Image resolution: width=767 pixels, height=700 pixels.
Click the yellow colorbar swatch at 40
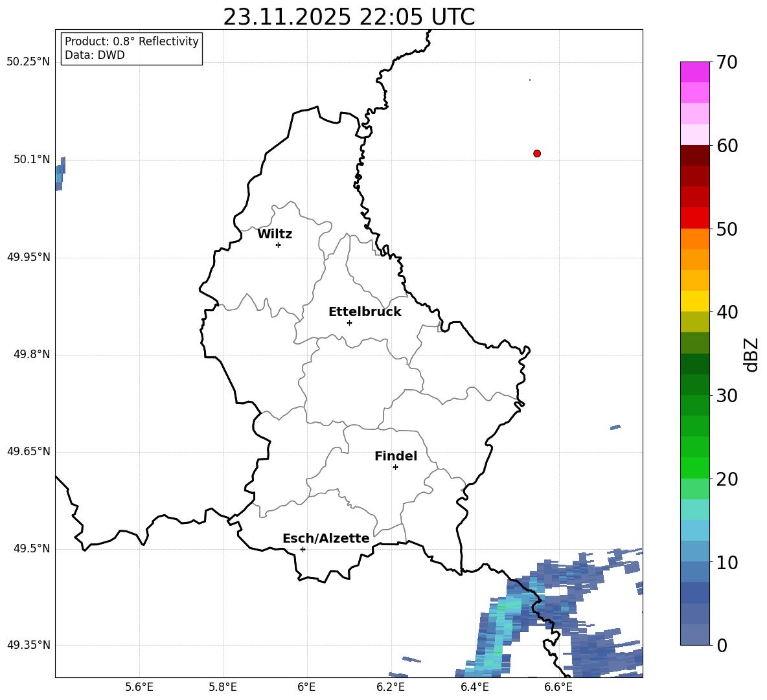pos(694,301)
